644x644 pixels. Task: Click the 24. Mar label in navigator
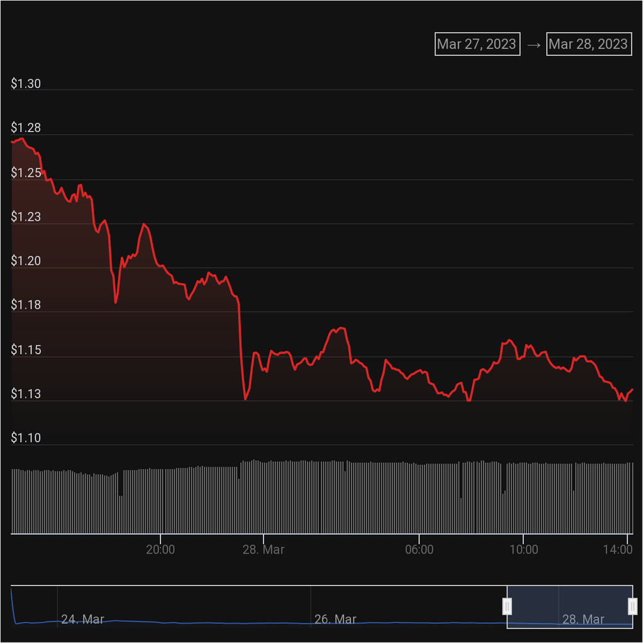tap(82, 619)
